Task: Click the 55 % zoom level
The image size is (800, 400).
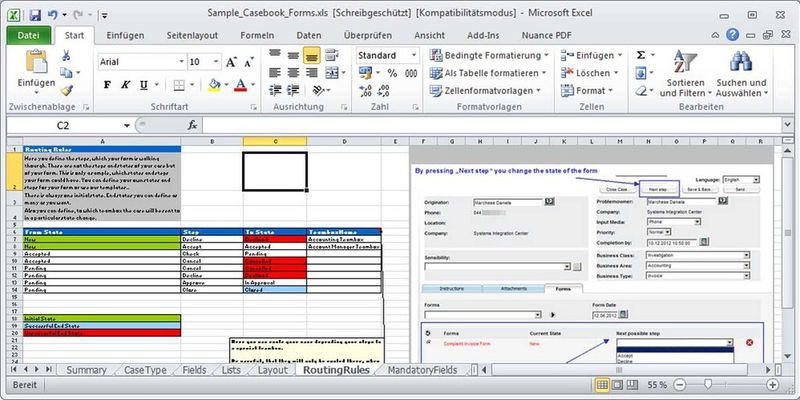Action: [x=657, y=385]
